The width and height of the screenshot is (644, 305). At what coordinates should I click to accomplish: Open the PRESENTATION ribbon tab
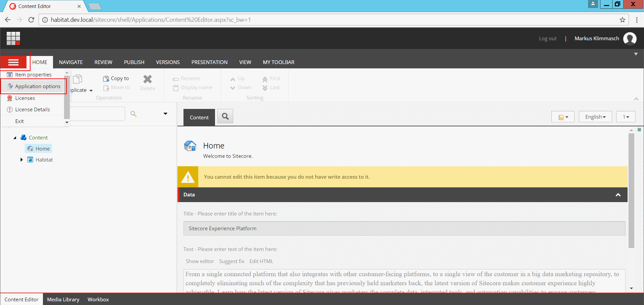209,62
